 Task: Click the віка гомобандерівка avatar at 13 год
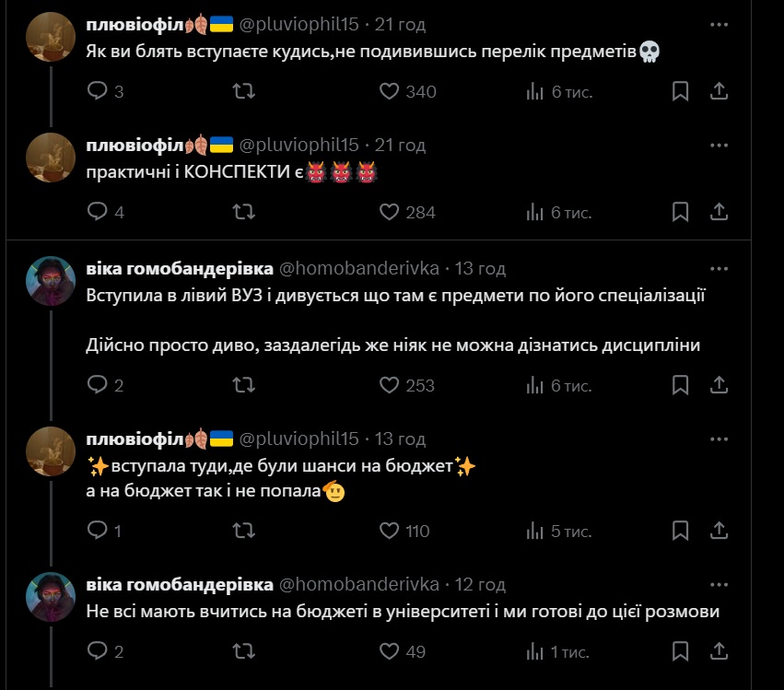click(x=51, y=281)
